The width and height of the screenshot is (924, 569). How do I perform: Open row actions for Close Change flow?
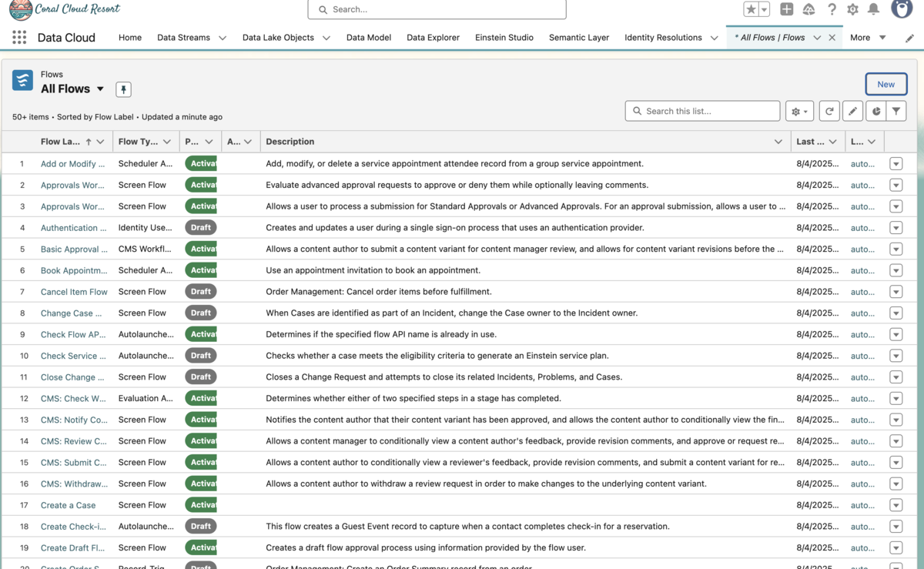coord(896,377)
